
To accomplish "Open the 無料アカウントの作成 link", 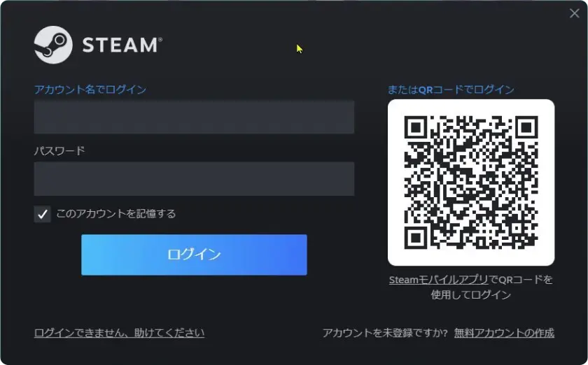I will [x=504, y=333].
